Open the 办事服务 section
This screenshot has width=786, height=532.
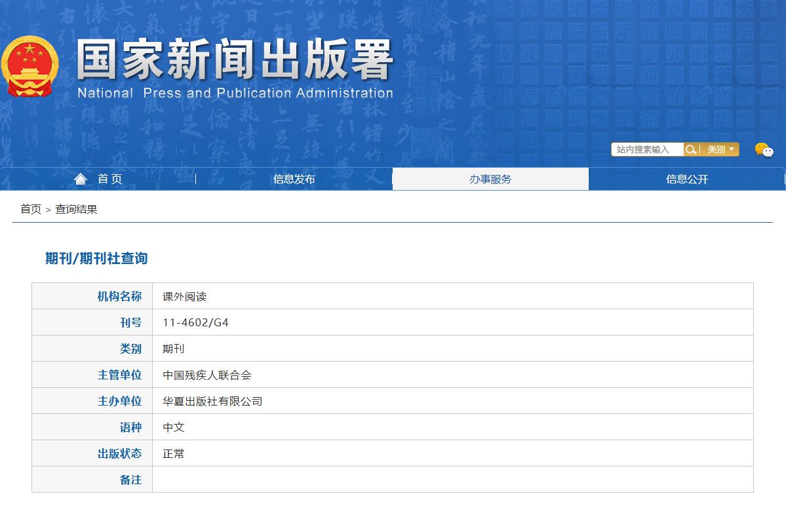490,178
